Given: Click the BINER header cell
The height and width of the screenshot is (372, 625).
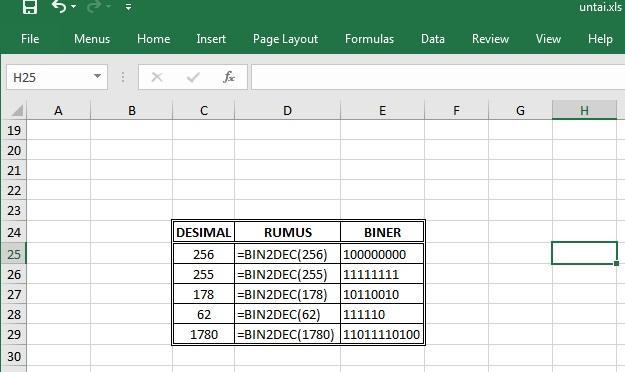Looking at the screenshot, I should point(382,232).
